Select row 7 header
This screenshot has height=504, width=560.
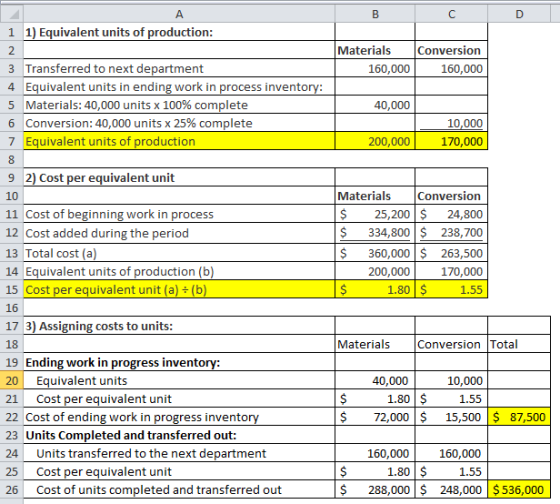(12, 141)
